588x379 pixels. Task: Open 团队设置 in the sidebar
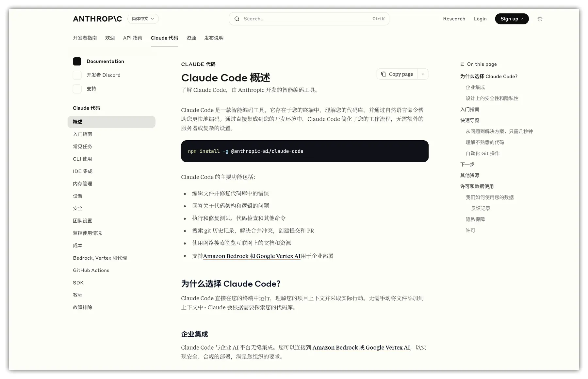[83, 221]
